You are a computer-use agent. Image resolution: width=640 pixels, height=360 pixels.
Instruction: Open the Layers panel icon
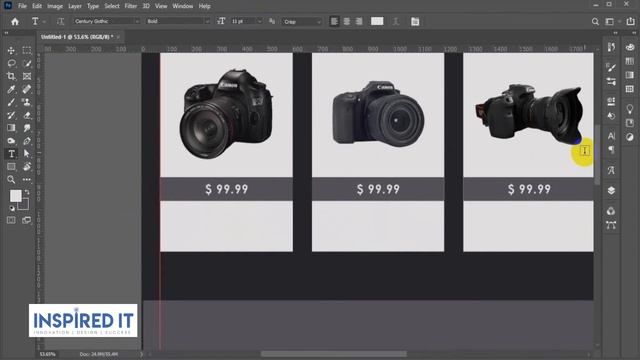point(611,191)
